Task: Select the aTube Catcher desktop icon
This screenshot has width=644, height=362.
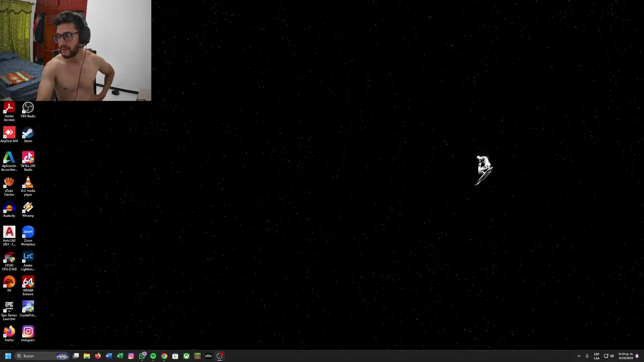Action: 9,187
